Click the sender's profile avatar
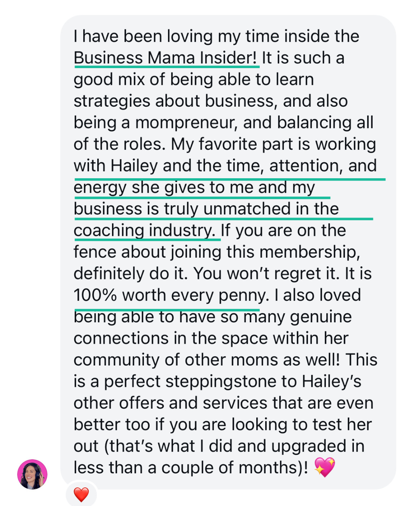 point(32,474)
